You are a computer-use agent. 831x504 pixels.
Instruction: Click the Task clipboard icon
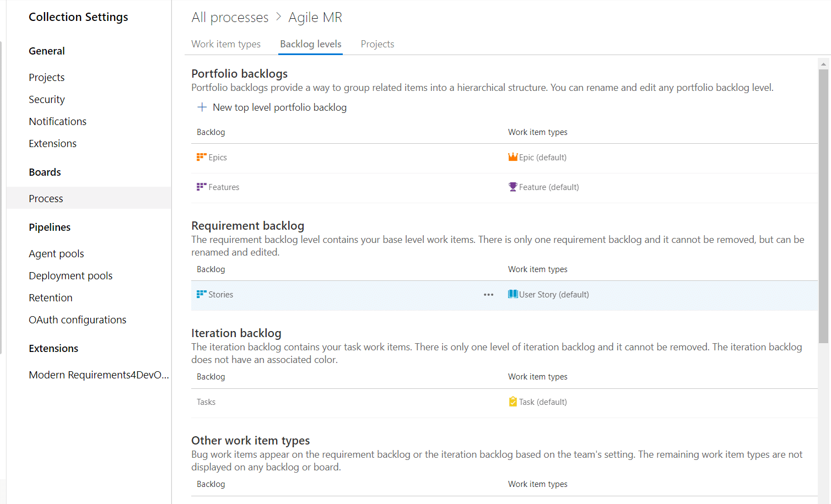click(512, 402)
